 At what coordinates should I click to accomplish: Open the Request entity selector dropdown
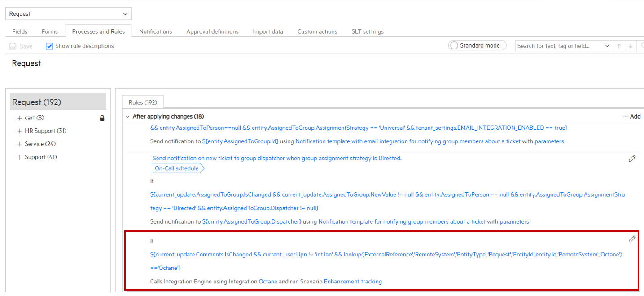click(x=125, y=13)
